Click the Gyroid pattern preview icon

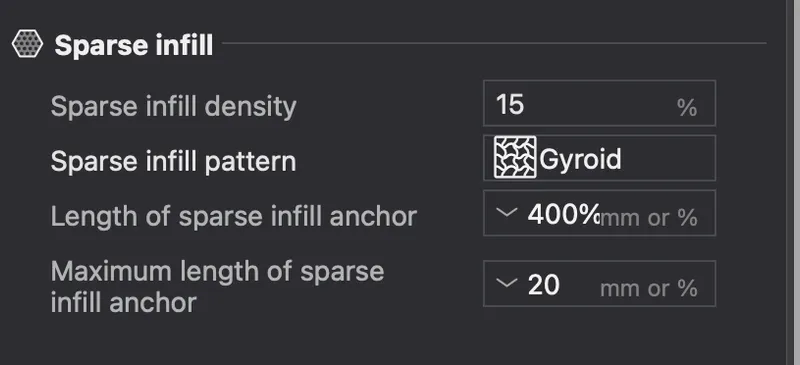tap(515, 157)
